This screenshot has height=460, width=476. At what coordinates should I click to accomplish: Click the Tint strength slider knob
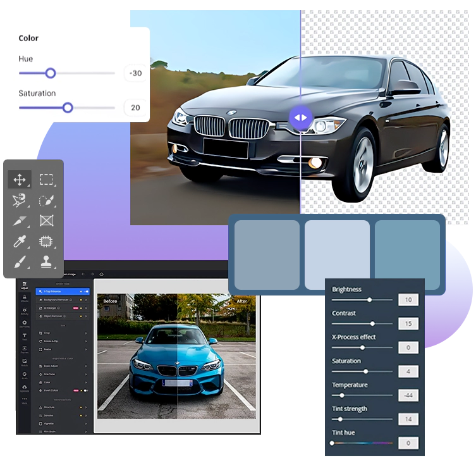340,420
